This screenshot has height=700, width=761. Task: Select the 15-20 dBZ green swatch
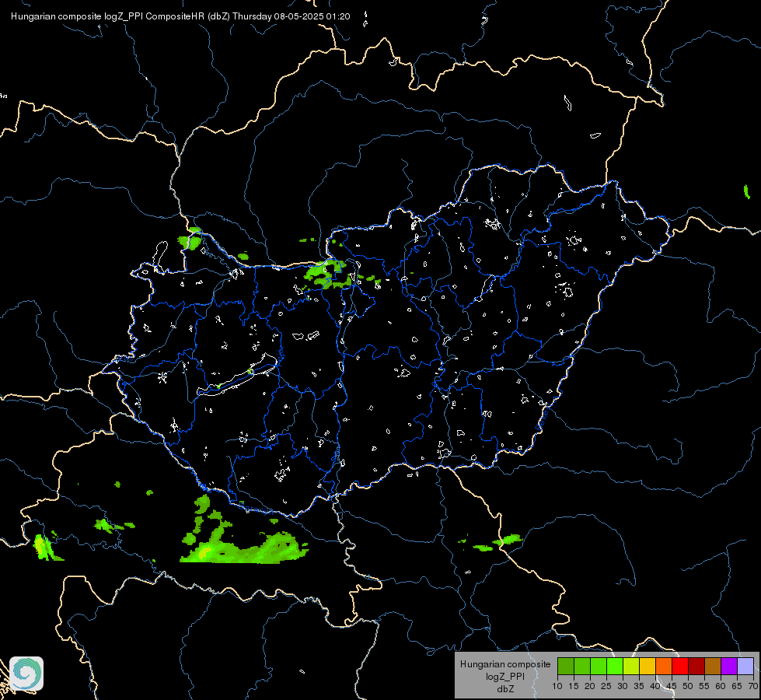pyautogui.click(x=582, y=666)
